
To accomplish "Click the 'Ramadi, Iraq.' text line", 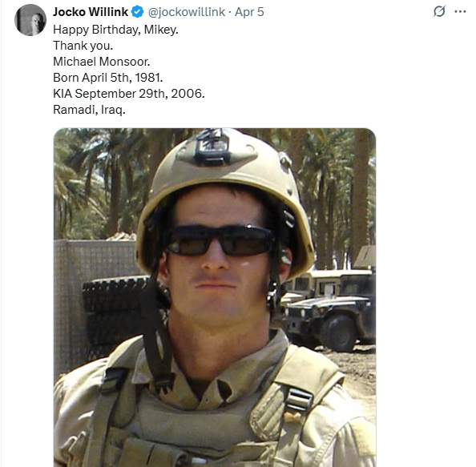I will (89, 110).
